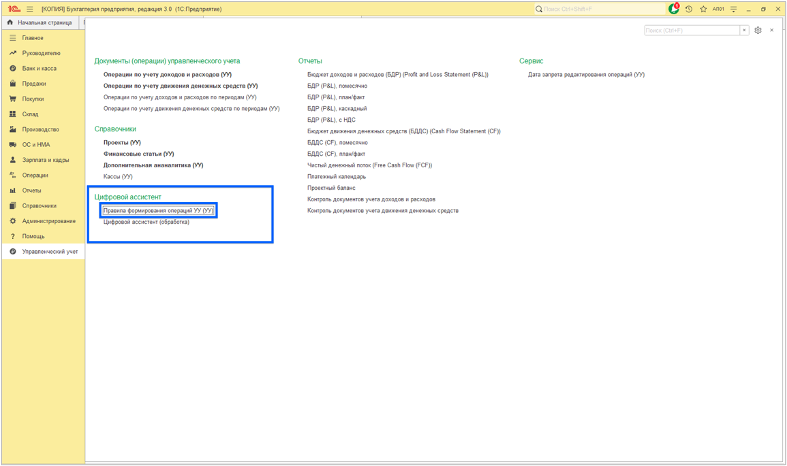Open Операции по учету движения денежных средств (УУ)
Image resolution: width=787 pixels, height=466 pixels.
point(181,86)
